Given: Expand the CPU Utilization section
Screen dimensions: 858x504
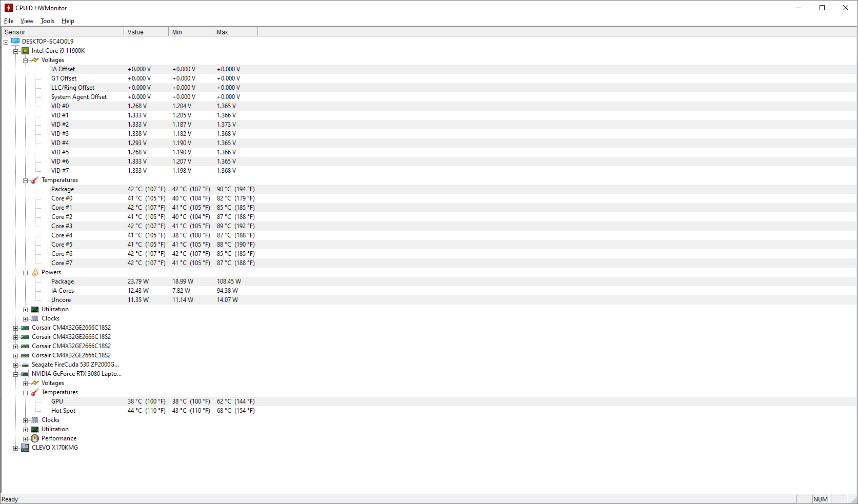Looking at the screenshot, I should tap(26, 310).
